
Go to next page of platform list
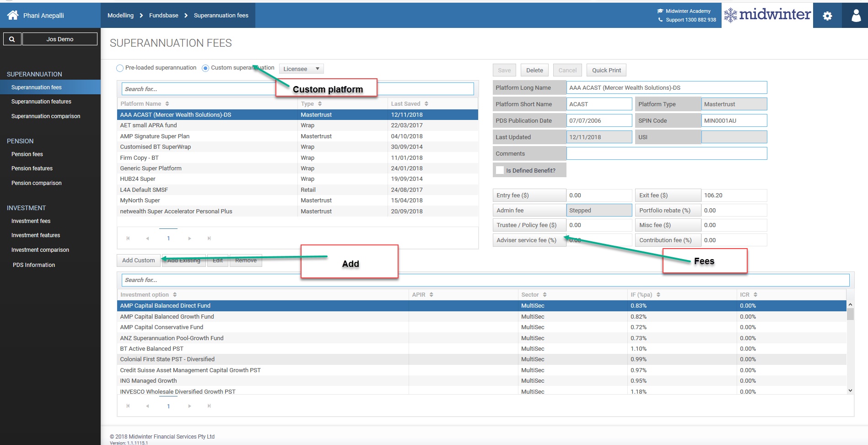pyautogui.click(x=189, y=238)
